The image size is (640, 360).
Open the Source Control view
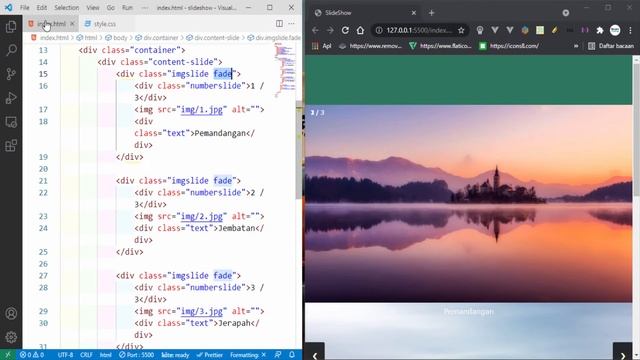click(x=11, y=74)
